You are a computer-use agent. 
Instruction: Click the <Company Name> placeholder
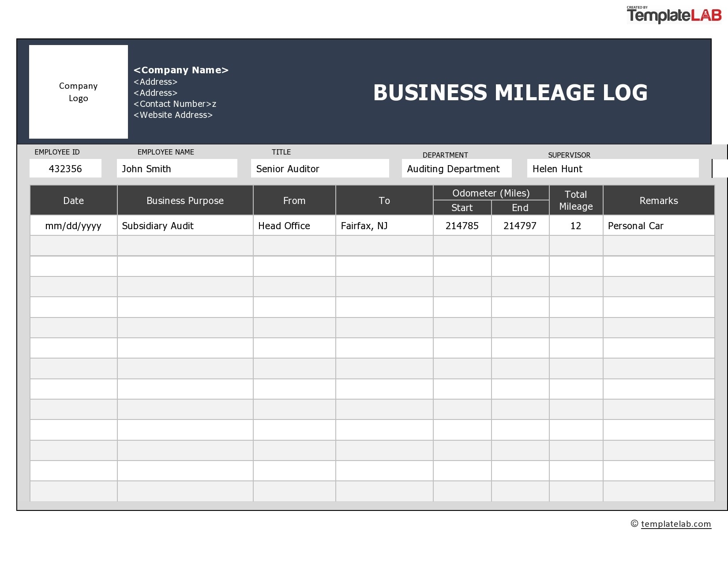point(181,70)
